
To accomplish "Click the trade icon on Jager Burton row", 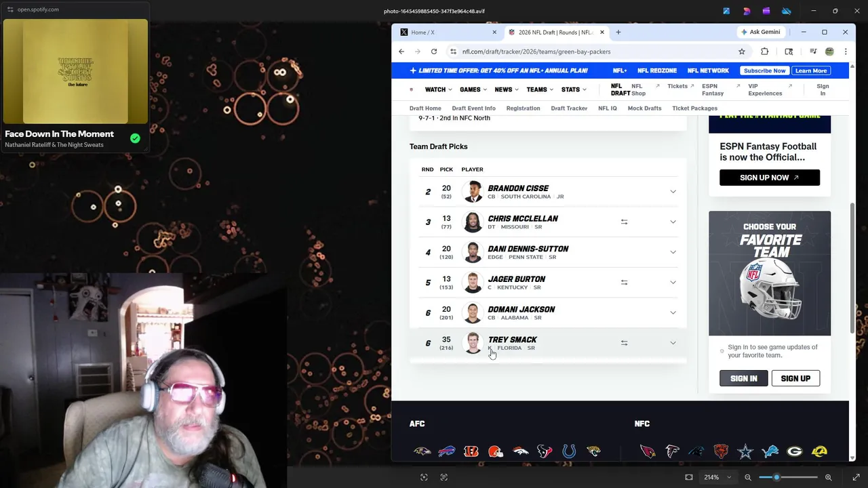I will pyautogui.click(x=624, y=282).
